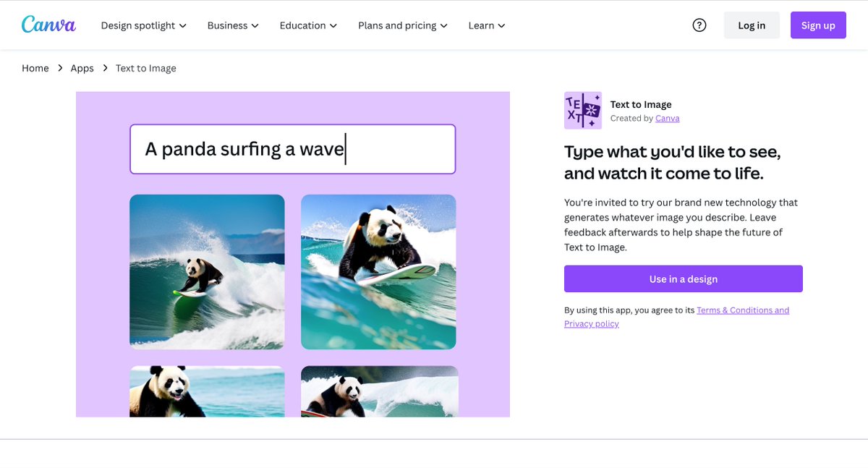Select the top-left panda surfing image

pos(207,272)
